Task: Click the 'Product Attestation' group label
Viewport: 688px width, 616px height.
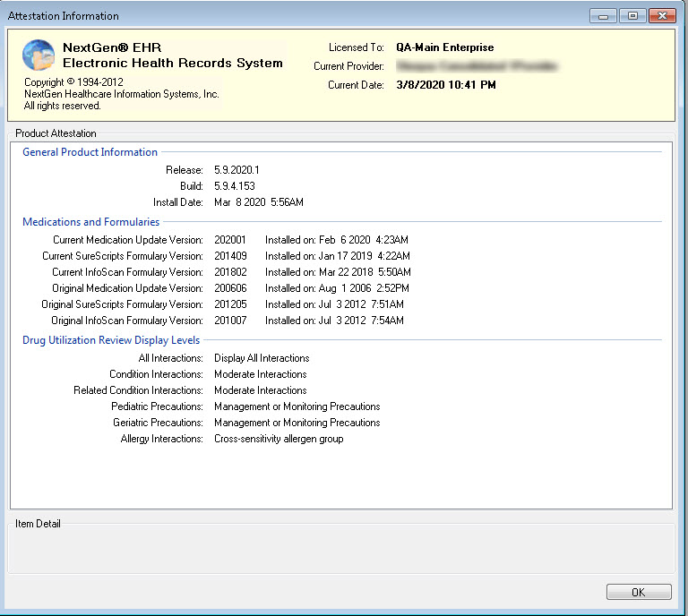Action: tap(56, 133)
